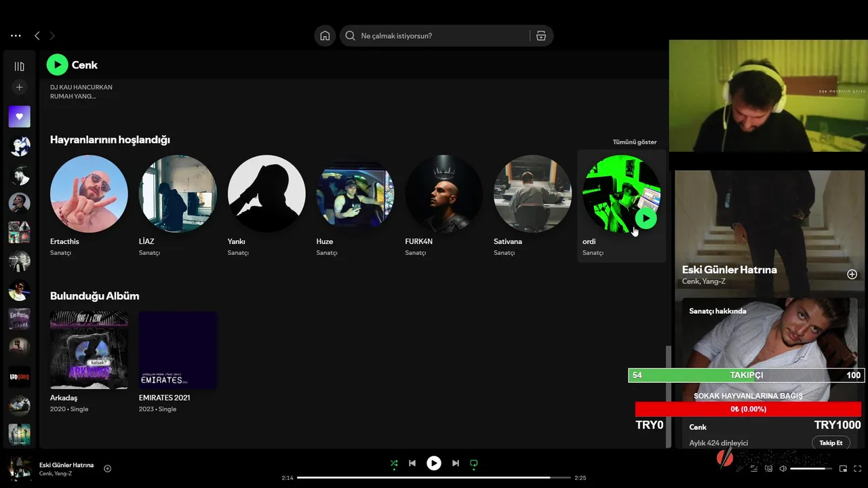Open now playing cover in bottom bar
Viewport: 868px width, 488px height.
tap(20, 468)
